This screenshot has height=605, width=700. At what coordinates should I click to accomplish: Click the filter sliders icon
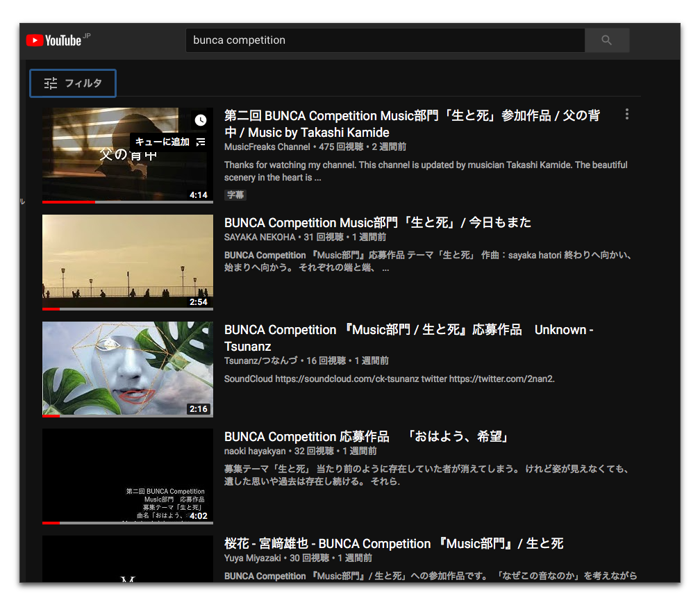(51, 83)
